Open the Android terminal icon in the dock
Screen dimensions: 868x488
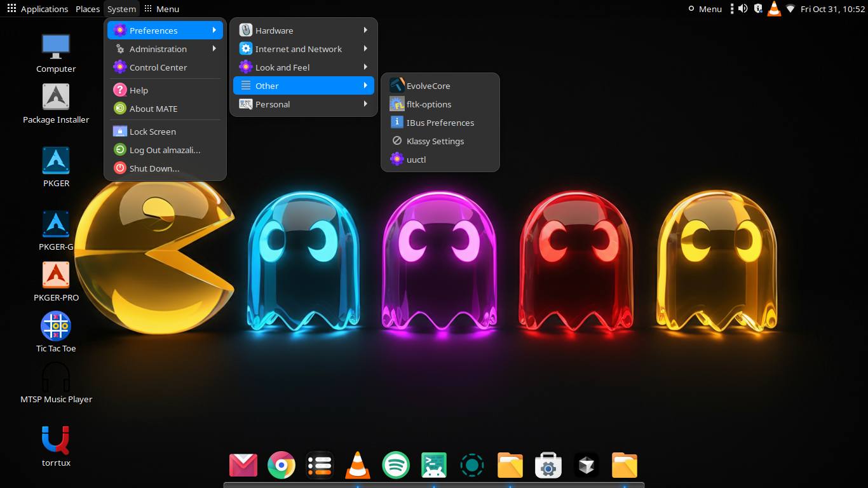click(434, 465)
